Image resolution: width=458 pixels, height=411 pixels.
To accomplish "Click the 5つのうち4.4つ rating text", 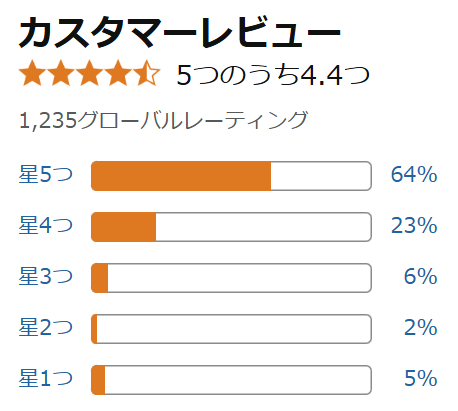I will pos(273,75).
